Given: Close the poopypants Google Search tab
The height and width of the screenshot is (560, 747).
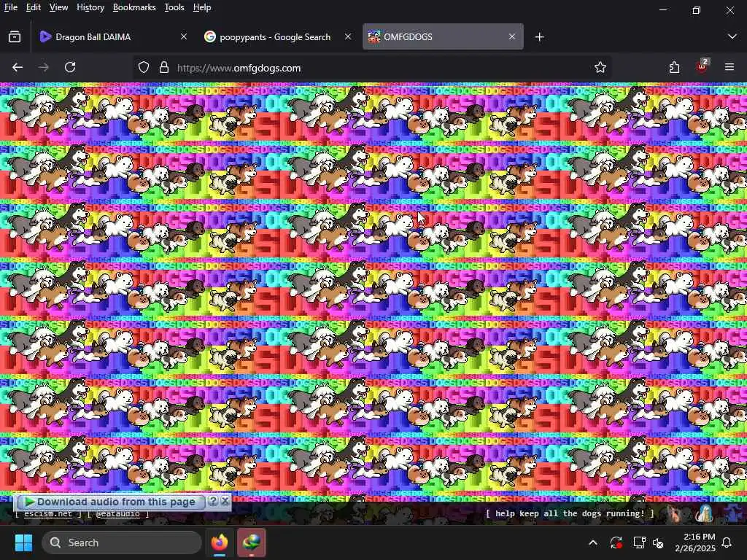Looking at the screenshot, I should pyautogui.click(x=348, y=36).
